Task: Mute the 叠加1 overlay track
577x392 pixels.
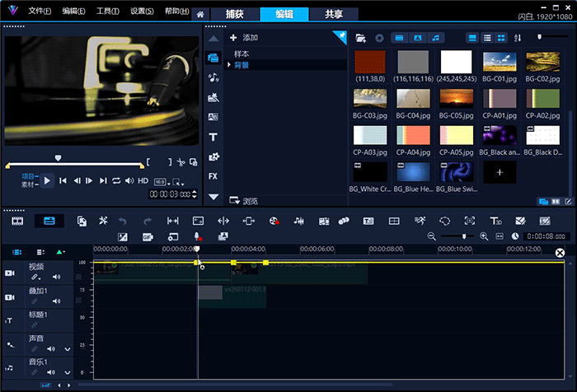Action: [x=56, y=301]
